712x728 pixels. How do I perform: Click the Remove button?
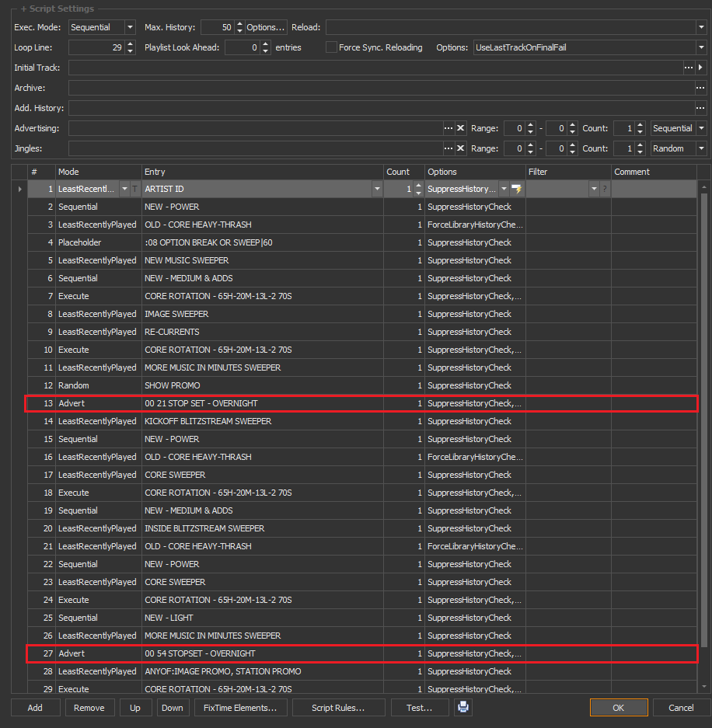click(89, 708)
